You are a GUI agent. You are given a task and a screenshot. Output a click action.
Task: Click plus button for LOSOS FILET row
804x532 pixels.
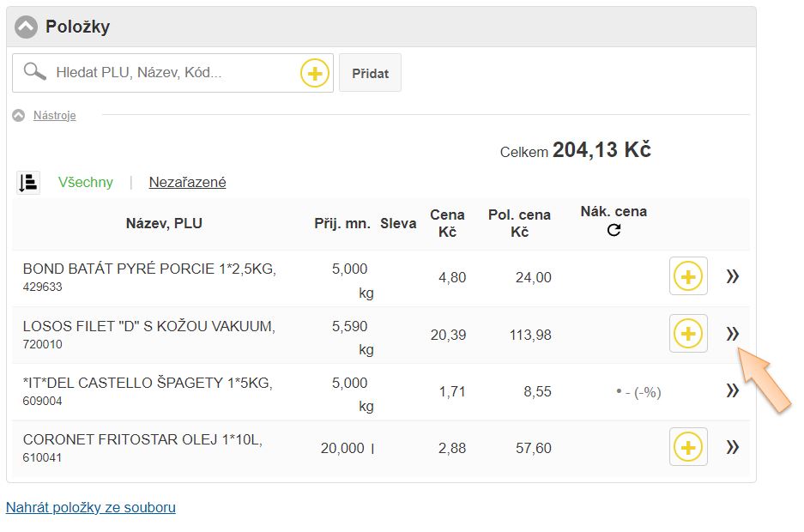688,333
